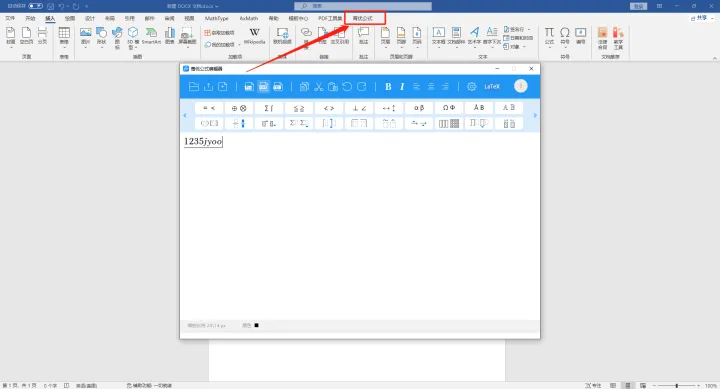Image resolution: width=720 pixels, height=389 pixels.
Task: Align formula right
Action: (445, 86)
